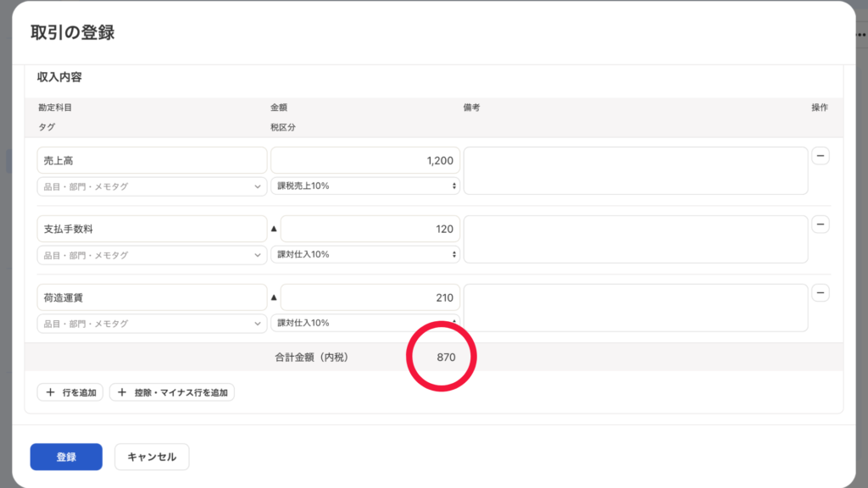Remove the 売上高 row with minus button
The width and height of the screenshot is (868, 488).
[x=821, y=156]
